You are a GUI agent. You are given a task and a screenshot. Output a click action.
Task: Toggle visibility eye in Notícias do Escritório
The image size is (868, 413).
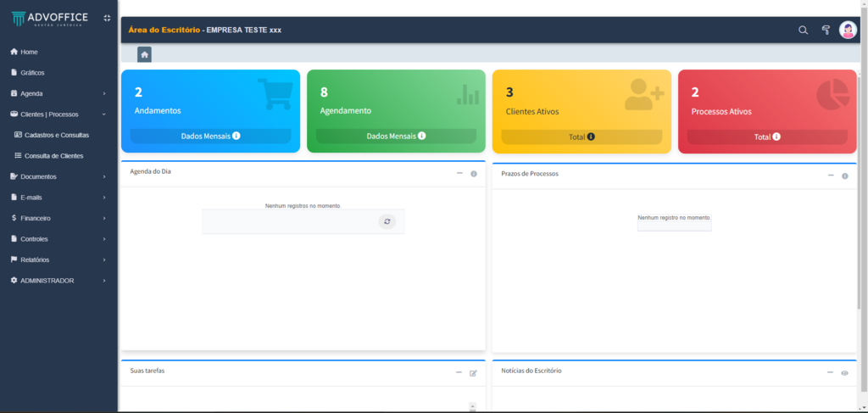(x=844, y=373)
